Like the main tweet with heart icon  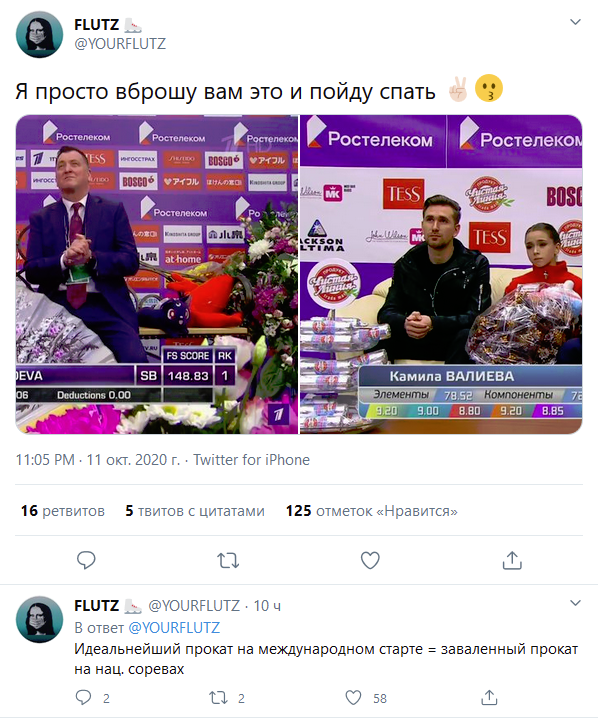click(x=370, y=560)
